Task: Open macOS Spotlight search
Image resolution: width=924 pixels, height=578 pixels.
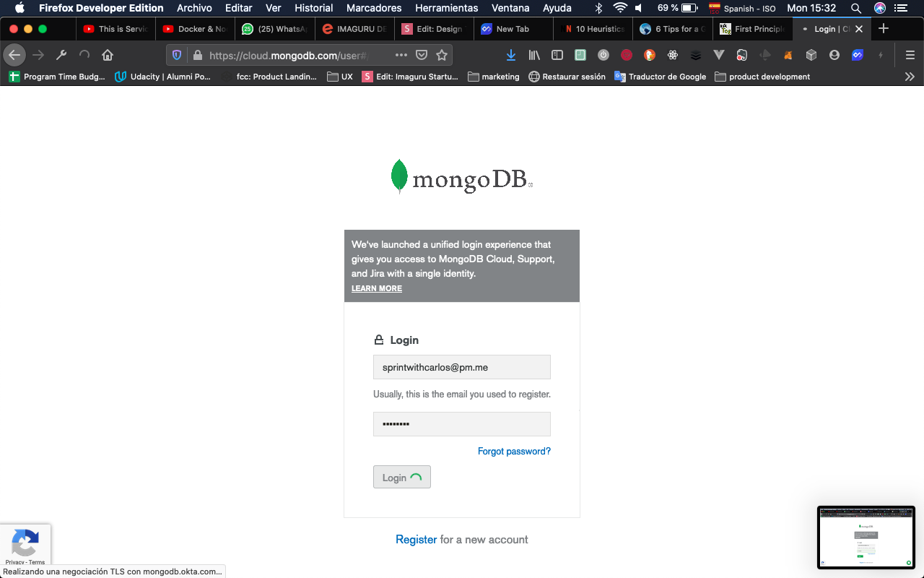Action: click(x=855, y=8)
